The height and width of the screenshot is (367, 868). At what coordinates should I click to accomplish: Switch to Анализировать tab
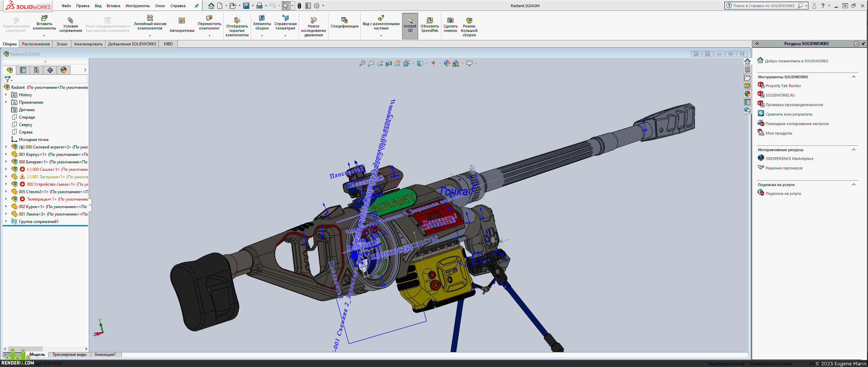click(88, 44)
